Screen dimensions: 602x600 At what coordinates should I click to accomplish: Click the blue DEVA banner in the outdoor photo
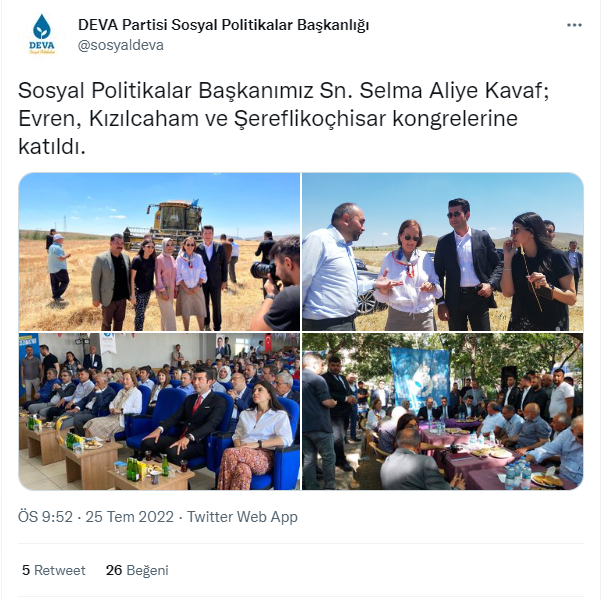[419, 378]
